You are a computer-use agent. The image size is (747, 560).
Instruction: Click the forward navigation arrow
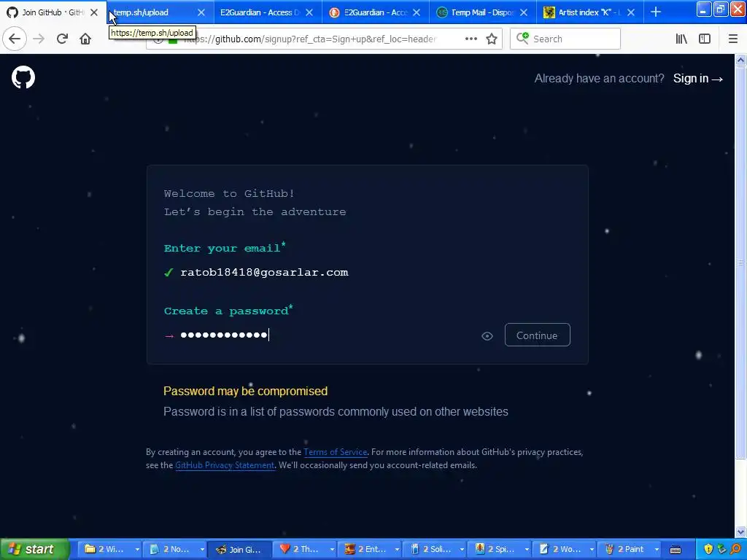[39, 39]
